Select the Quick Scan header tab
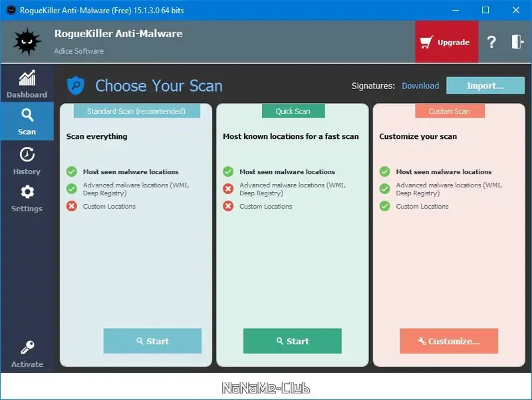 pos(293,111)
